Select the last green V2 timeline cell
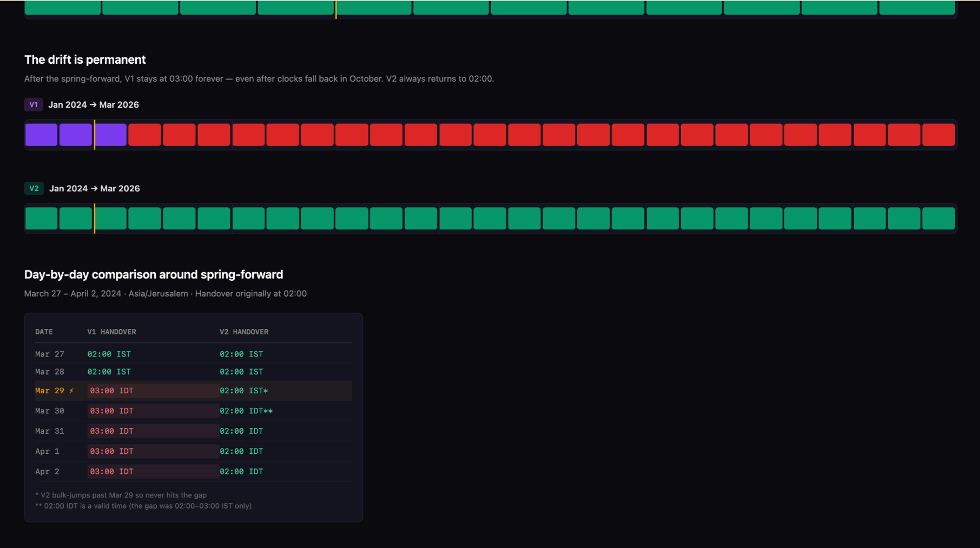This screenshot has height=548, width=980. (938, 219)
